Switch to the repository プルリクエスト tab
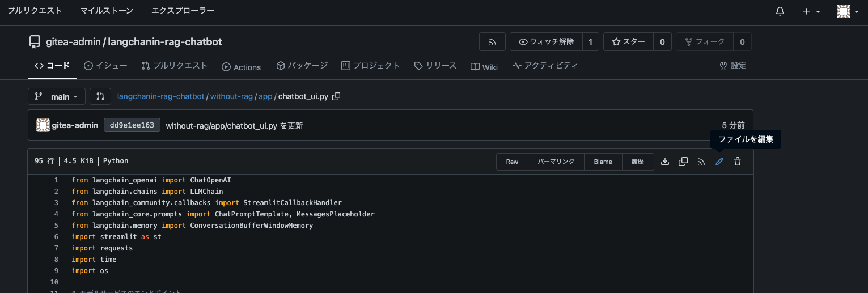Viewport: 868px width, 293px height. point(175,66)
